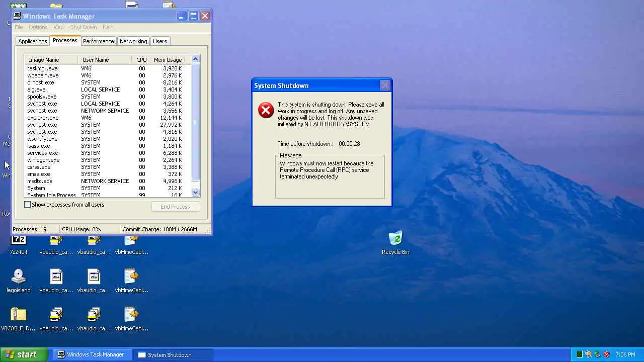Switch to the Applications tab
Screen dimensions: 644x362
(x=33, y=41)
